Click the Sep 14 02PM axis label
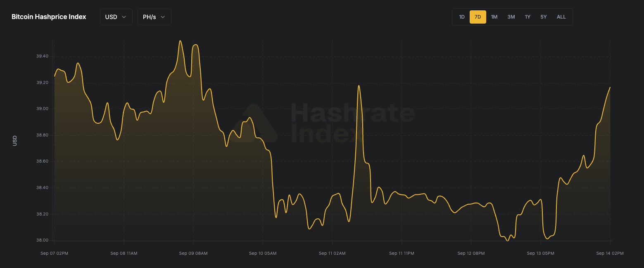This screenshot has width=644, height=268. (610, 253)
